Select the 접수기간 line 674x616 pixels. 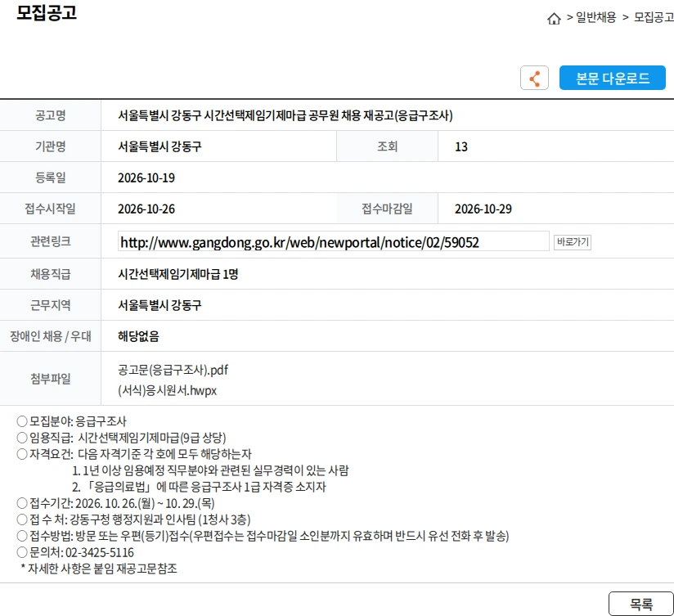115,503
